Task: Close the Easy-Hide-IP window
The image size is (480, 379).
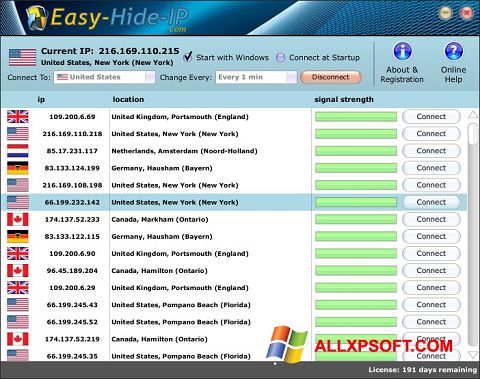Action: pos(466,13)
